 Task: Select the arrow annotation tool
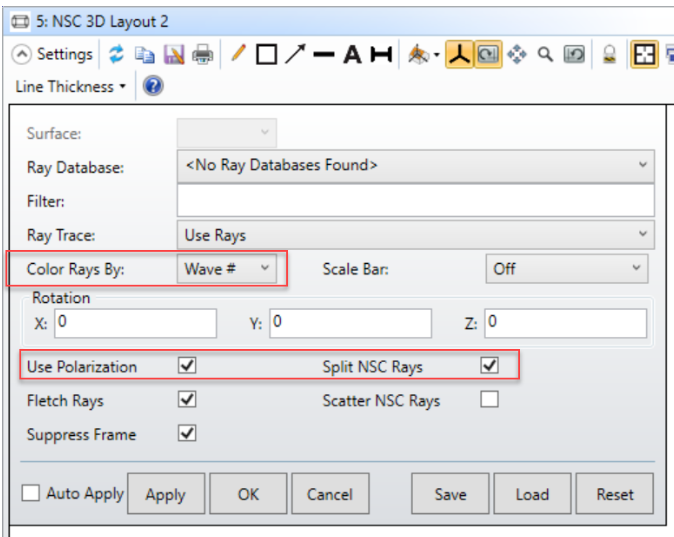295,54
